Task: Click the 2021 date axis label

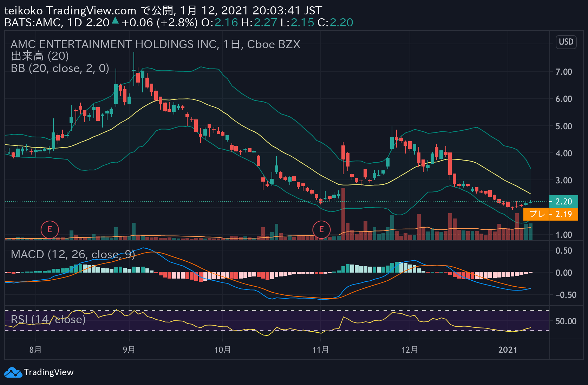Action: [x=508, y=350]
